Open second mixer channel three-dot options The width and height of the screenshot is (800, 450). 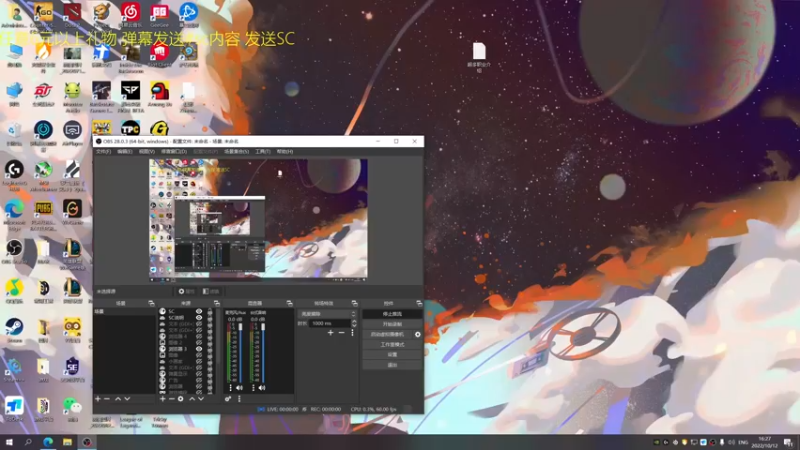tap(254, 388)
